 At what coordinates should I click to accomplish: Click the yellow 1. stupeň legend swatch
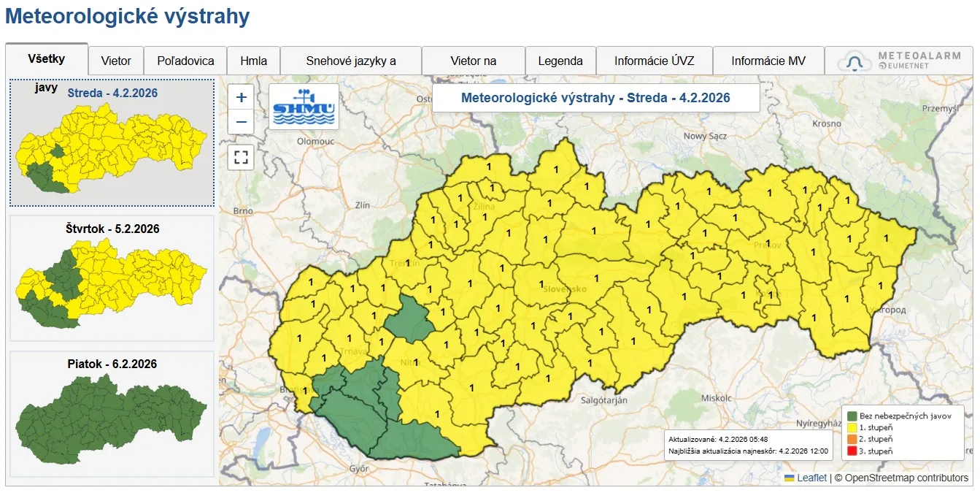[851, 427]
